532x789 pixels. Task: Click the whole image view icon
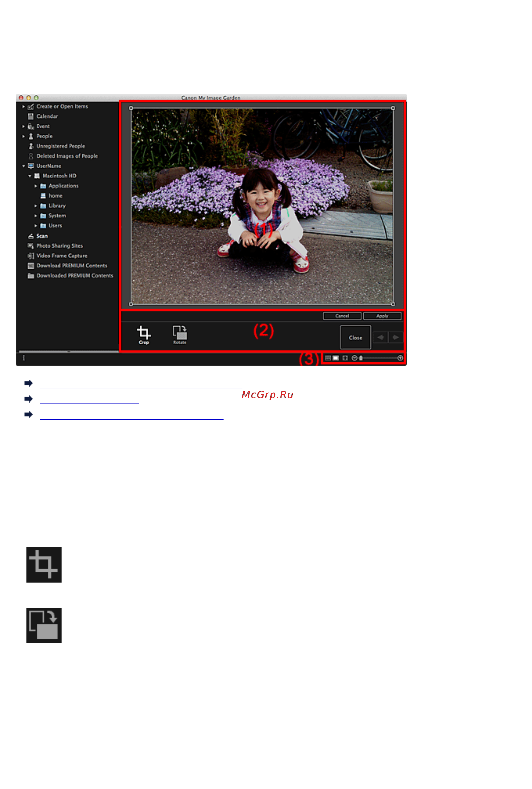point(345,358)
